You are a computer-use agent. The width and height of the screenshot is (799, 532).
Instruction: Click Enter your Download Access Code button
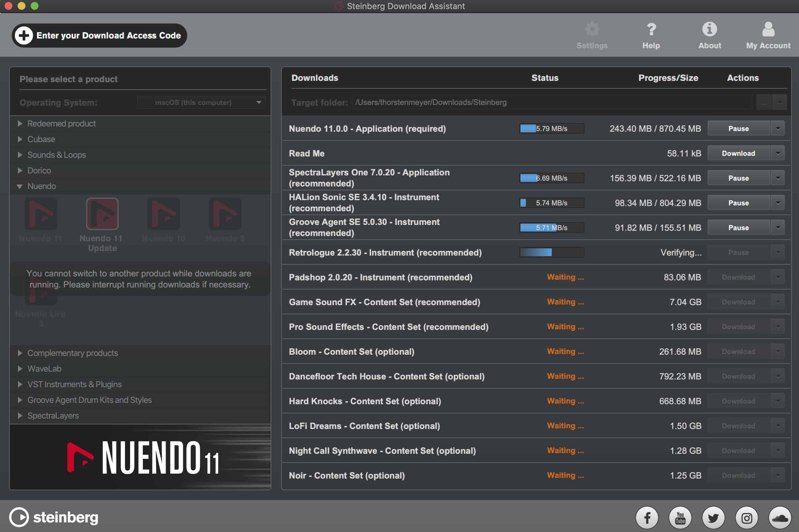[99, 35]
